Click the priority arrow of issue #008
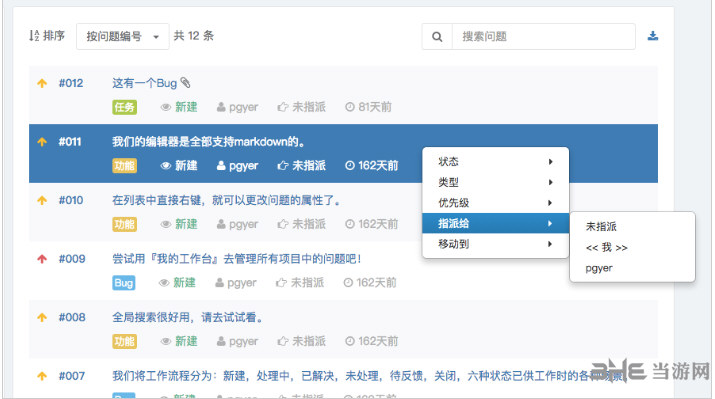This screenshot has width=715, height=399. point(42,317)
